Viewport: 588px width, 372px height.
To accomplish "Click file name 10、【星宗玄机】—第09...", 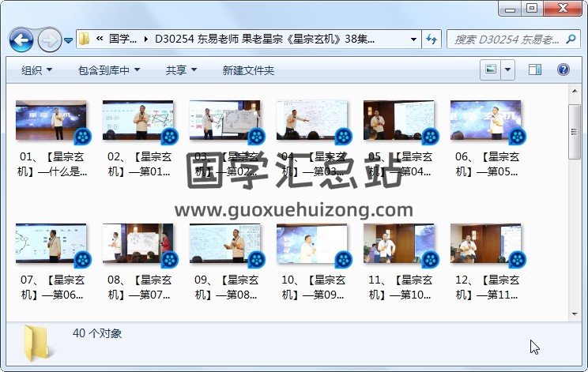I will coord(313,287).
